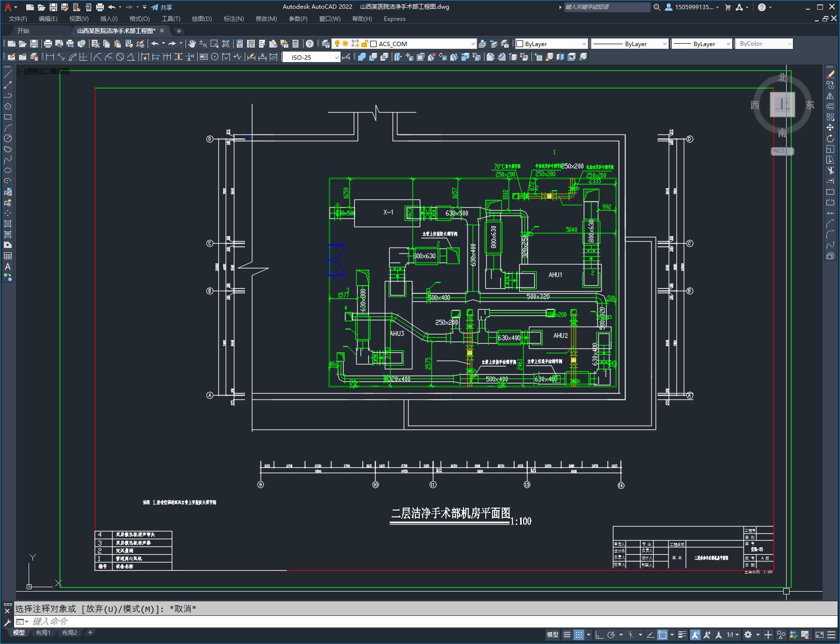Select the Arc Length dimension tool

[73, 57]
